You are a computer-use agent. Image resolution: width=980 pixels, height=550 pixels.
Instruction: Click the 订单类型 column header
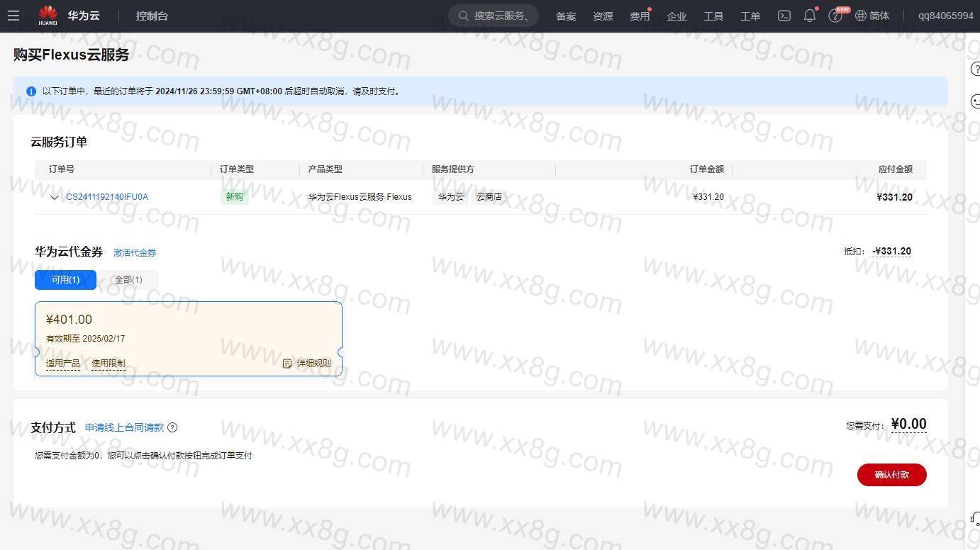tap(237, 169)
